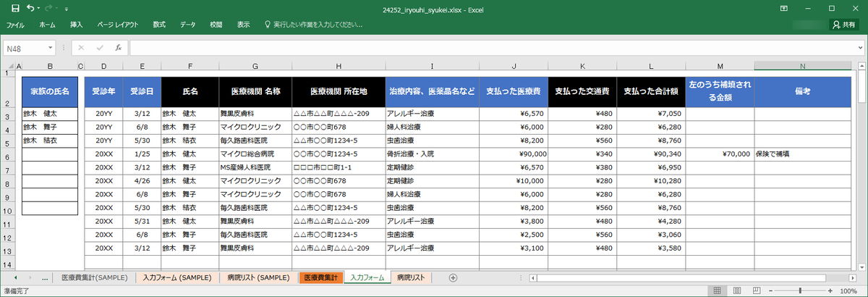
Task: Click the Insert Function fx icon
Action: pyautogui.click(x=118, y=48)
